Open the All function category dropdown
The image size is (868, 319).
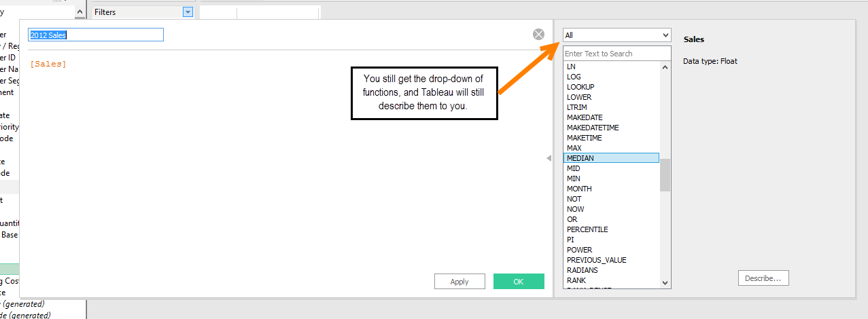(617, 35)
